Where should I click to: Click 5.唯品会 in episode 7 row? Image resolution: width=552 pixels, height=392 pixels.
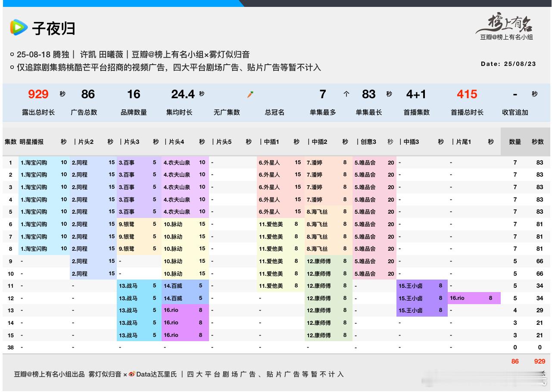pyautogui.click(x=365, y=236)
